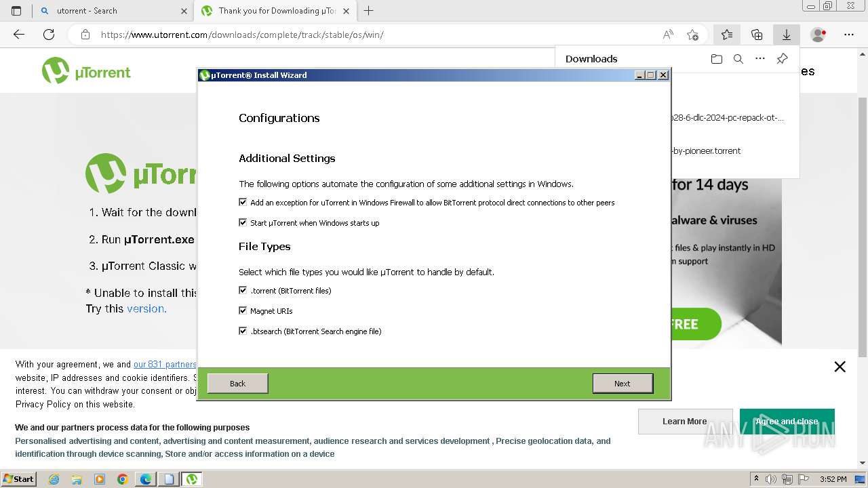Toggle the Magnet URIs checkbox
The width and height of the screenshot is (868, 488).
coord(243,310)
